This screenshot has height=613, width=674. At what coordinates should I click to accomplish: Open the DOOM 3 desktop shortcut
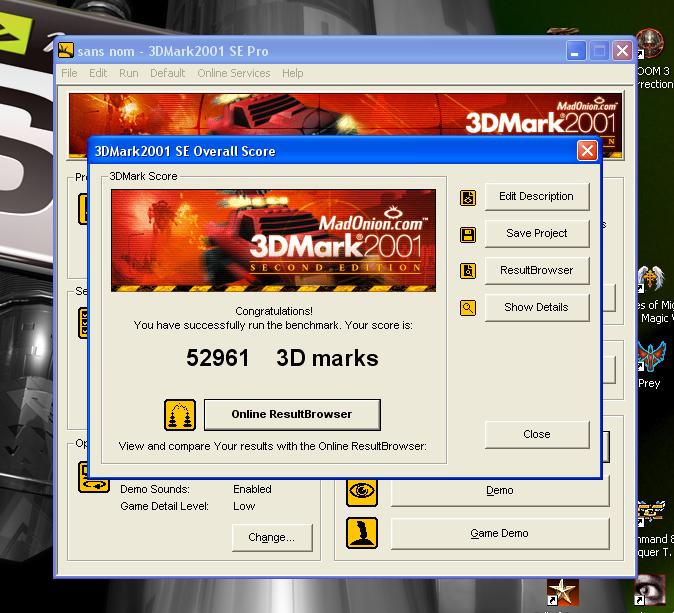[651, 43]
